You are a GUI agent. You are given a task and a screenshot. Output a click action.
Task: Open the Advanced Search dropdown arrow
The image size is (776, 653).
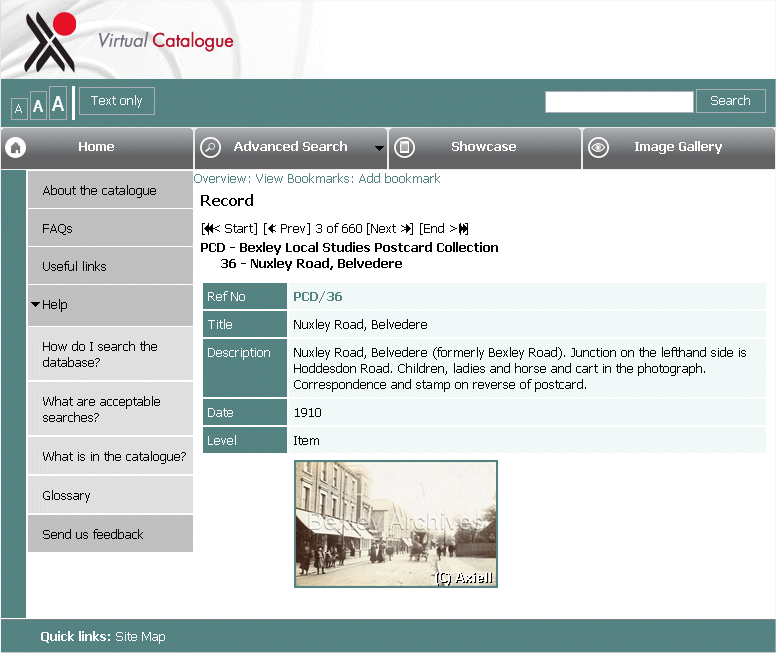379,148
